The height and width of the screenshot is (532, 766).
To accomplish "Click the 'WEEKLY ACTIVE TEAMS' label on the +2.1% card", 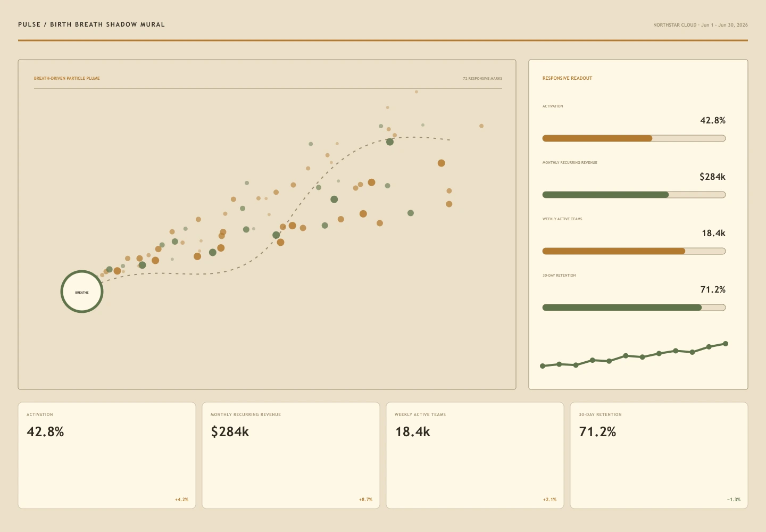I will pyautogui.click(x=420, y=414).
